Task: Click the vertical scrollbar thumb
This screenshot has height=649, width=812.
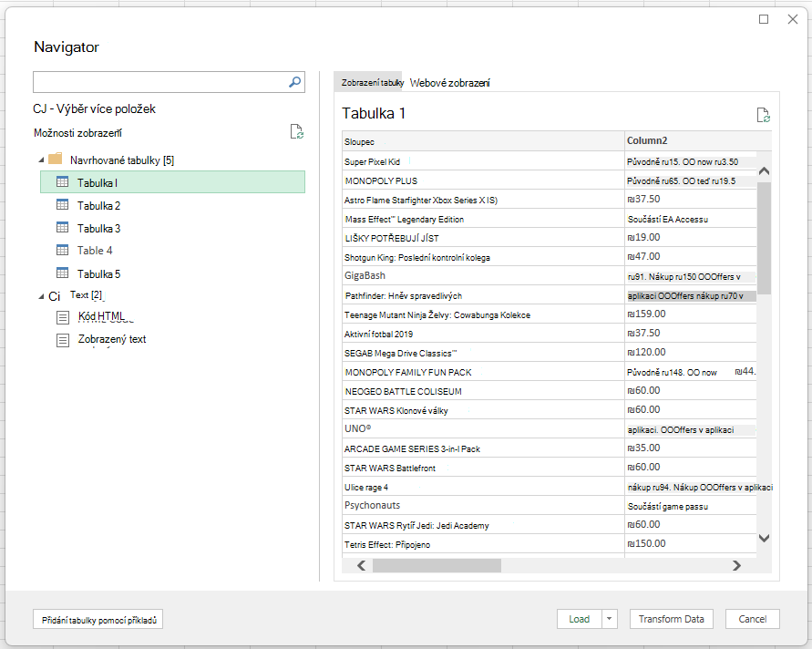Action: pos(764,238)
